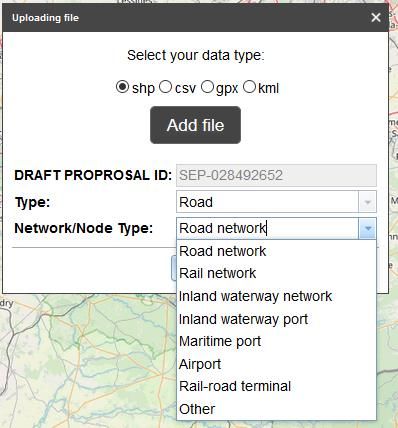Select the csv data type radio button
Image resolution: width=398 pixels, height=428 pixels.
(x=165, y=87)
